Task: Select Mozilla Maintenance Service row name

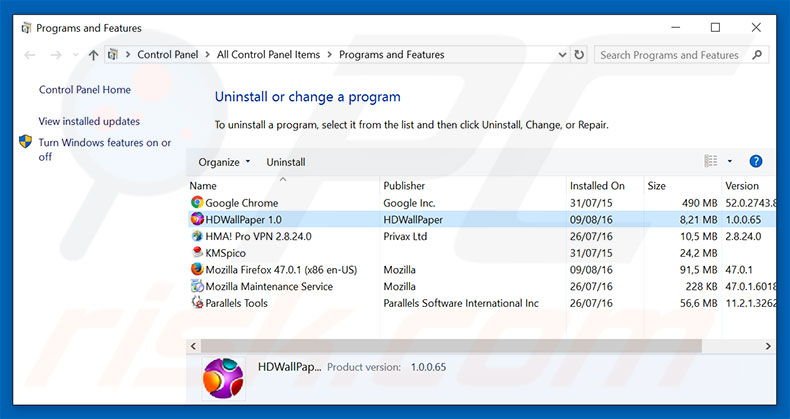Action: 269,286
